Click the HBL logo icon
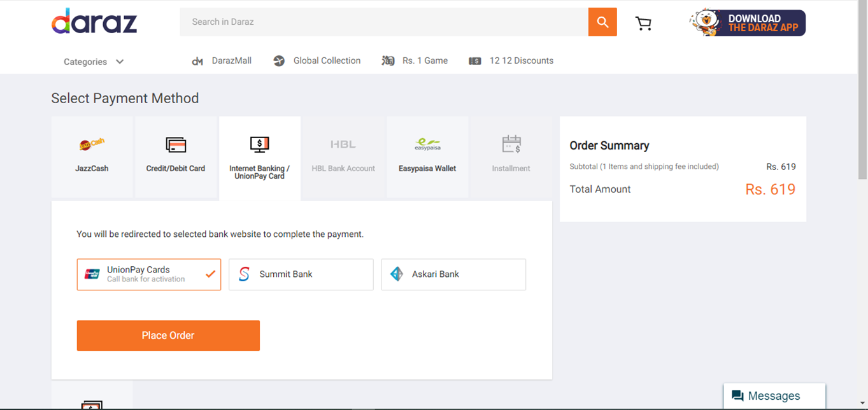 point(343,145)
